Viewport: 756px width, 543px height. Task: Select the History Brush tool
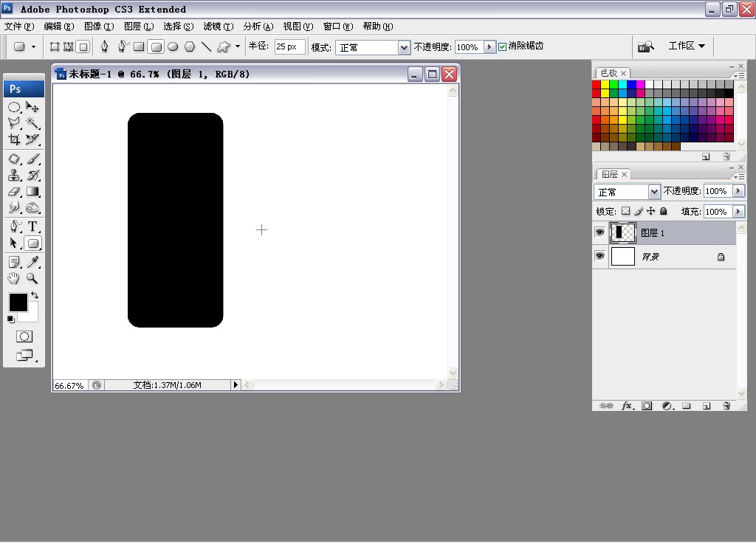32,175
